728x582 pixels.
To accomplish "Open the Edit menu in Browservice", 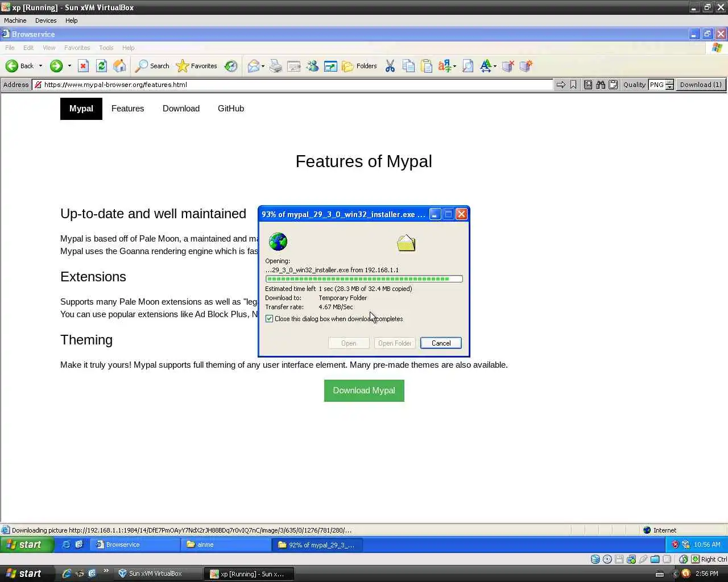I will click(x=28, y=48).
